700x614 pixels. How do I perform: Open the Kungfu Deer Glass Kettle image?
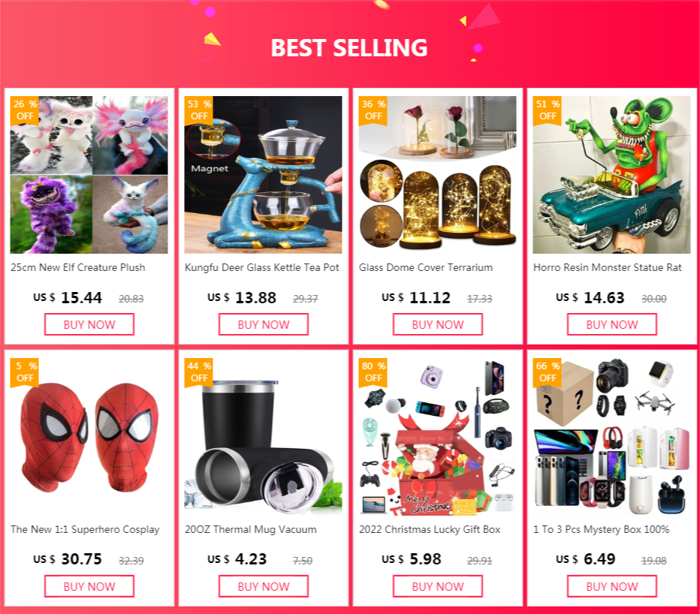click(264, 175)
